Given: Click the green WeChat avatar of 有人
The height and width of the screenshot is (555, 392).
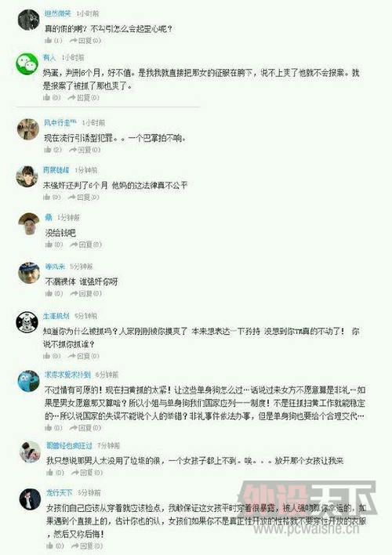Looking at the screenshot, I should pyautogui.click(x=27, y=63).
